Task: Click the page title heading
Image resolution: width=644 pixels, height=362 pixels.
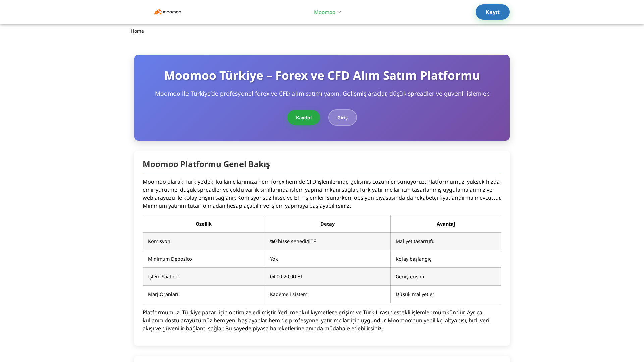Action: point(322,76)
